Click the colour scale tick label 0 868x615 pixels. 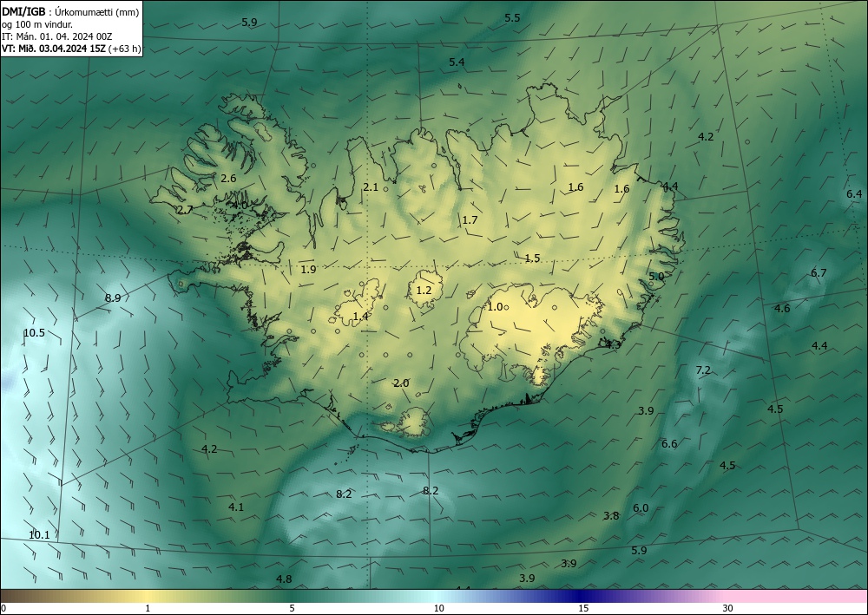tap(3, 608)
